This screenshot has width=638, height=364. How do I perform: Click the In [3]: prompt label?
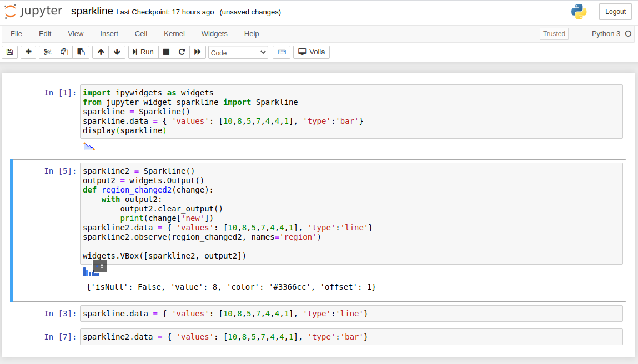click(x=60, y=314)
